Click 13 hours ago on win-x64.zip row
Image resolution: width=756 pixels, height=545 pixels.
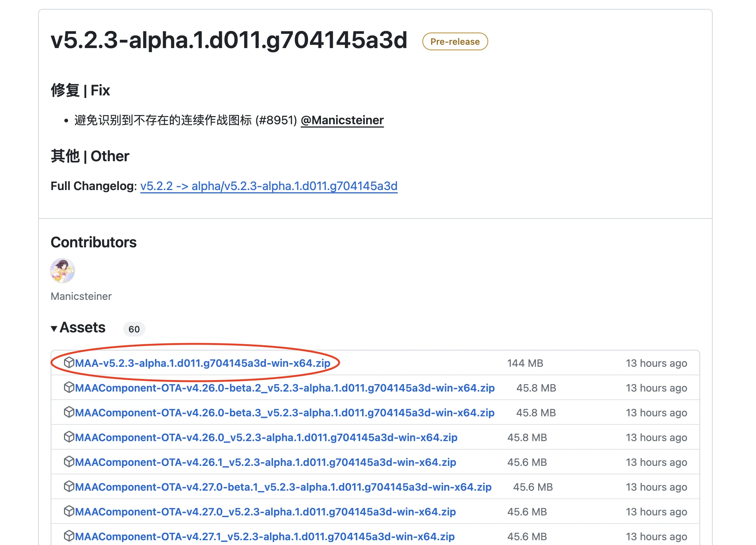click(657, 363)
